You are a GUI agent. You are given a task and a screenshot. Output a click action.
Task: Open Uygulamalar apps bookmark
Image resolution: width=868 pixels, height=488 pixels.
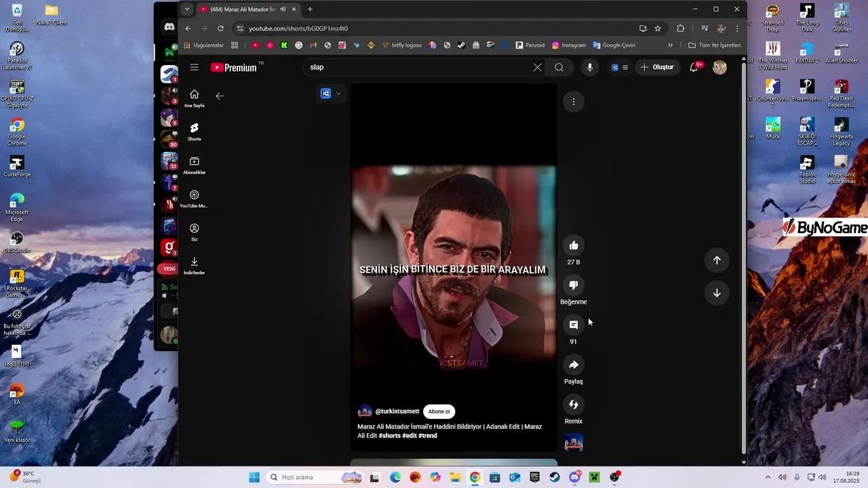click(x=203, y=45)
